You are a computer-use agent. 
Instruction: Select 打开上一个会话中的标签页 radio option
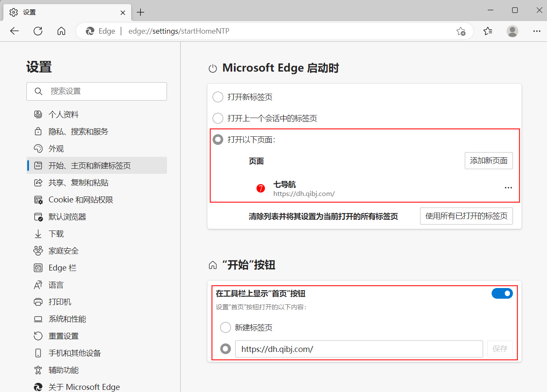point(218,118)
